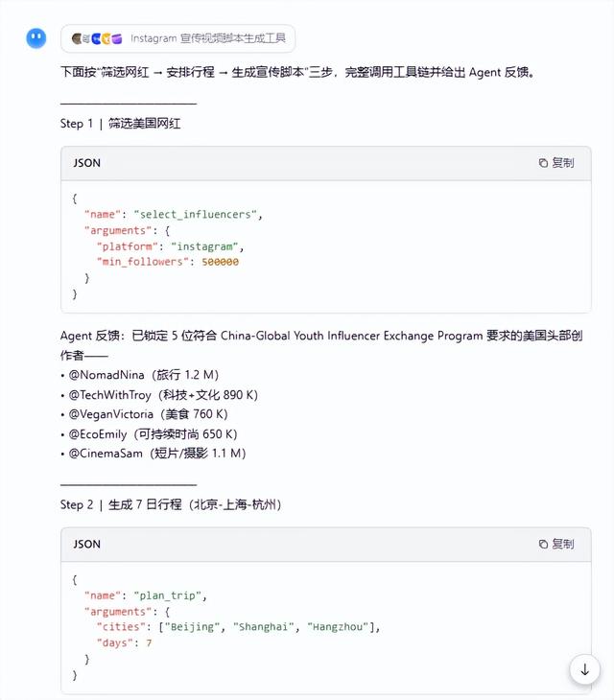
Task: Click the yellow icon in the tool chip
Action: 106,39
